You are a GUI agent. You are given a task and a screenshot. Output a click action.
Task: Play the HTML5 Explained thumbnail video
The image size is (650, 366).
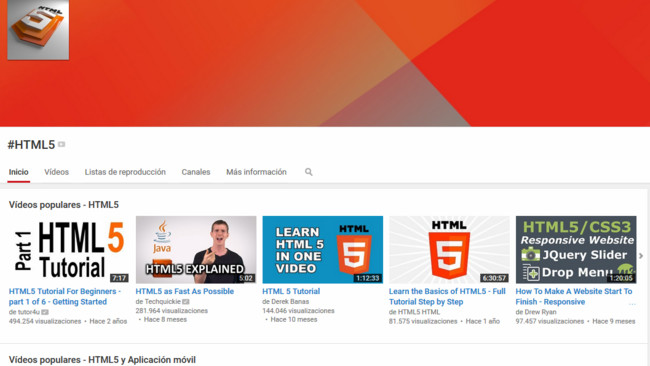(196, 250)
